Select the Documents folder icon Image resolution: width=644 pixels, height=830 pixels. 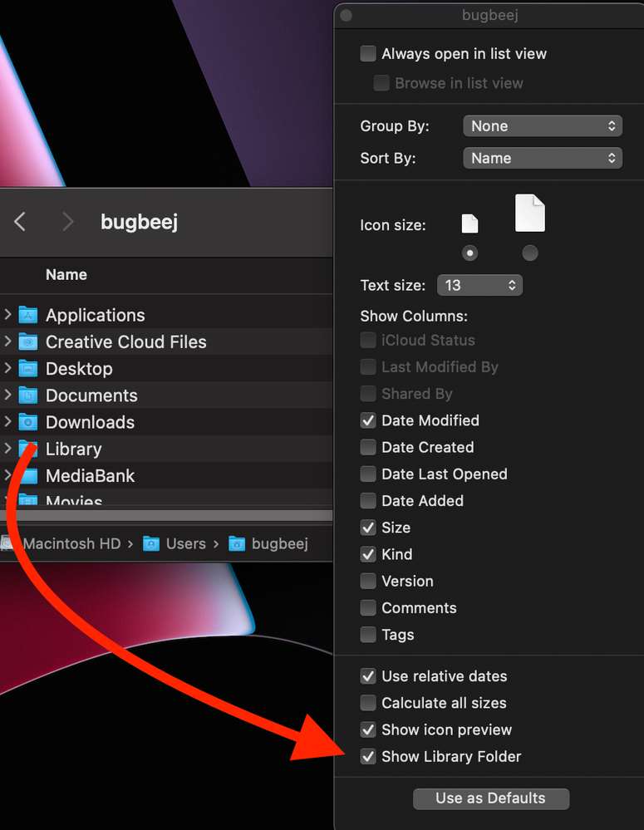(28, 395)
